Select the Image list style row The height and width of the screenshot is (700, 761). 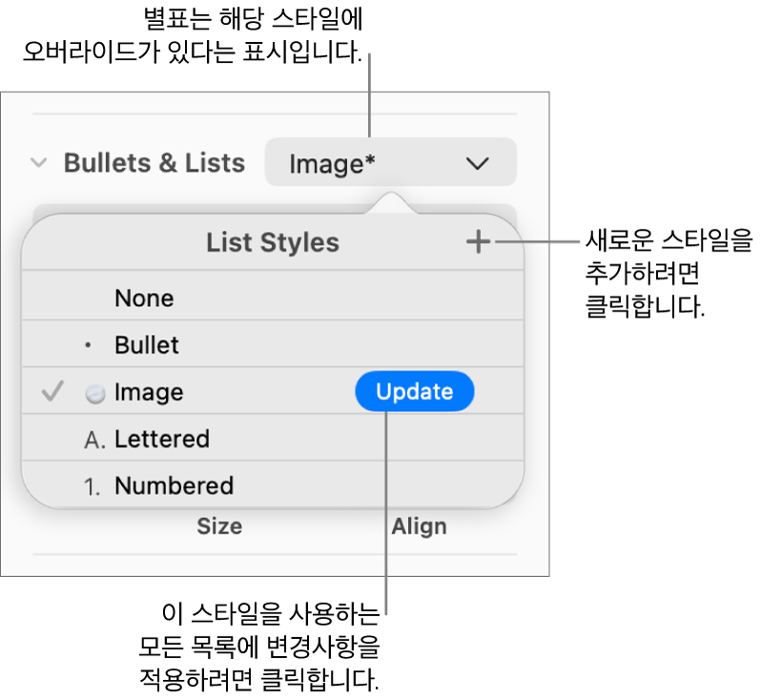(x=149, y=392)
